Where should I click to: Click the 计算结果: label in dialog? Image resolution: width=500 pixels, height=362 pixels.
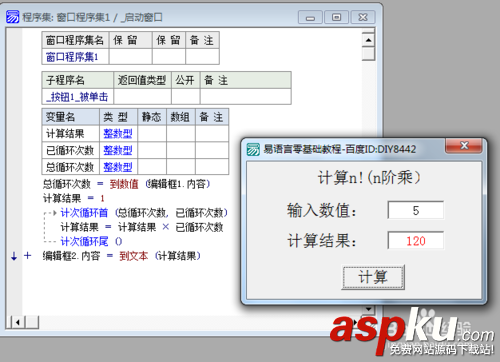[322, 240]
